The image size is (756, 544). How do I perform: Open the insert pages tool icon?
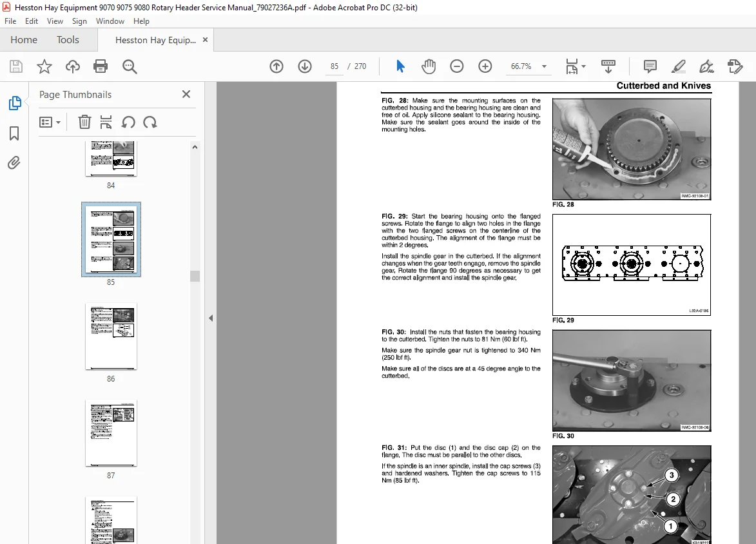tap(106, 122)
